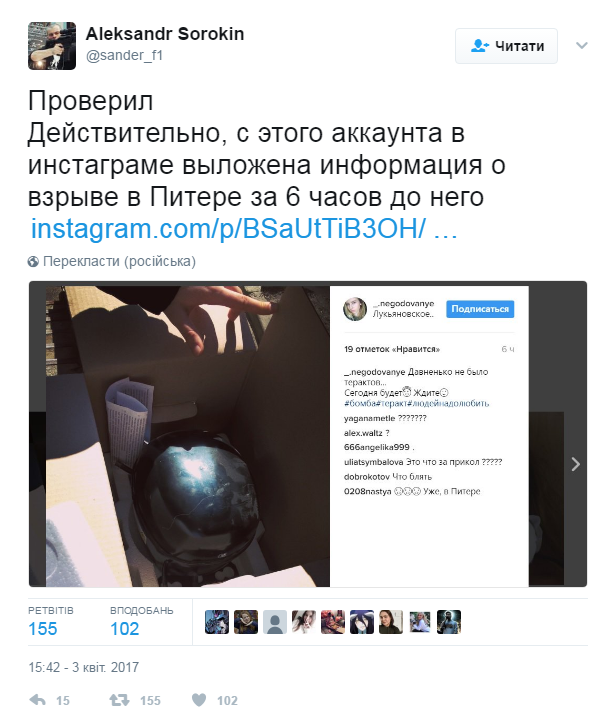Click the retweet icon below the tweet

coord(119,700)
